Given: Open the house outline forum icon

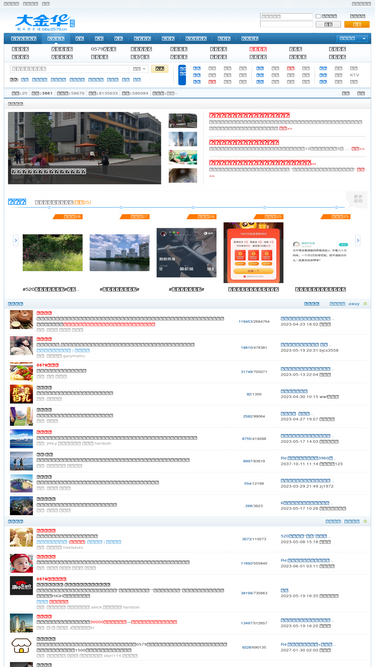Looking at the screenshot, I should click(21, 645).
